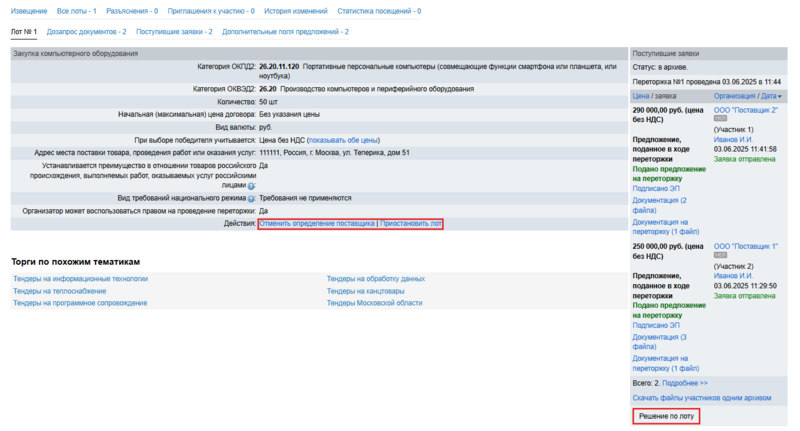Viewport: 800px width, 431px height.
Task: Select '(Участник 2)' label
Action: [x=733, y=266]
